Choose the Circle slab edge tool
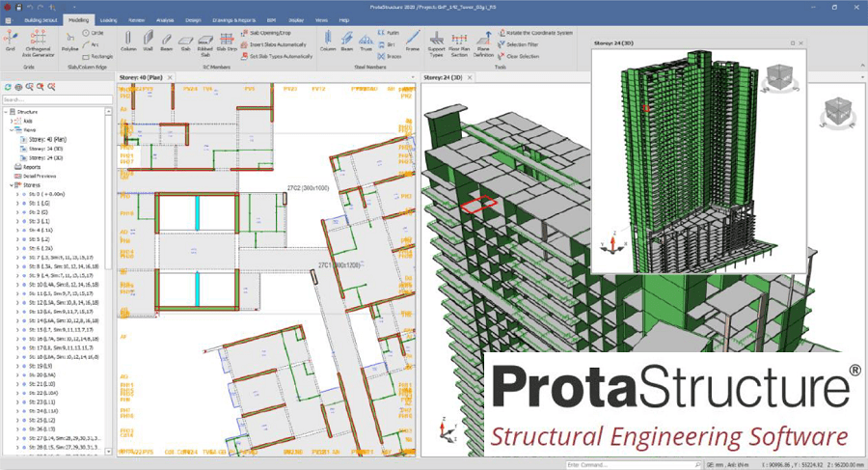The image size is (868, 470). click(93, 33)
